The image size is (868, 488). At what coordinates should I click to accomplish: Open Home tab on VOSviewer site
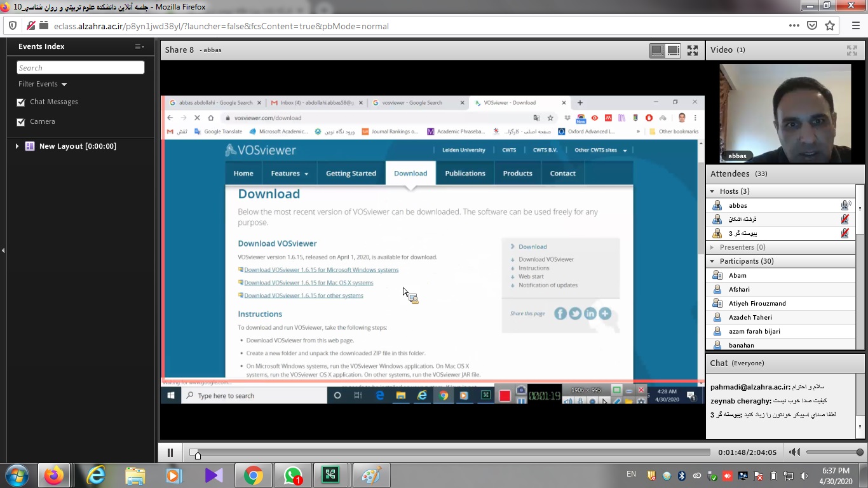243,173
